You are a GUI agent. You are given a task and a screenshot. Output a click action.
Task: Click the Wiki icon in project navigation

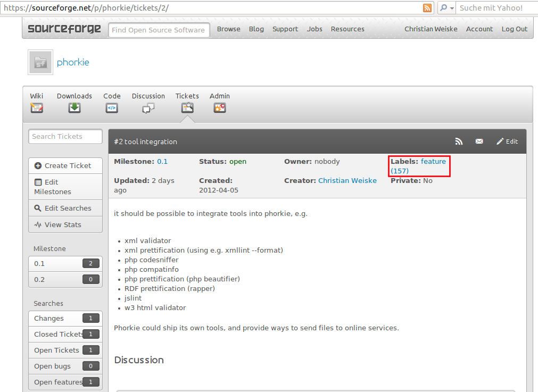(x=36, y=107)
